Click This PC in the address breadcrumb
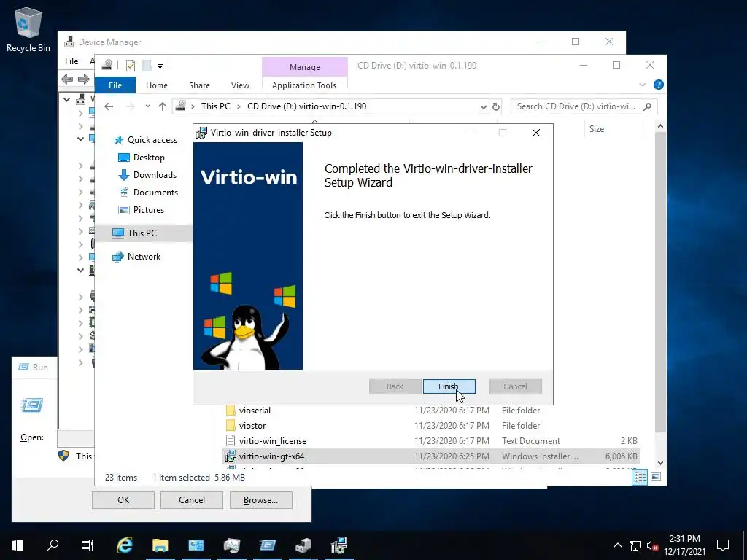This screenshot has width=747, height=560. (215, 106)
